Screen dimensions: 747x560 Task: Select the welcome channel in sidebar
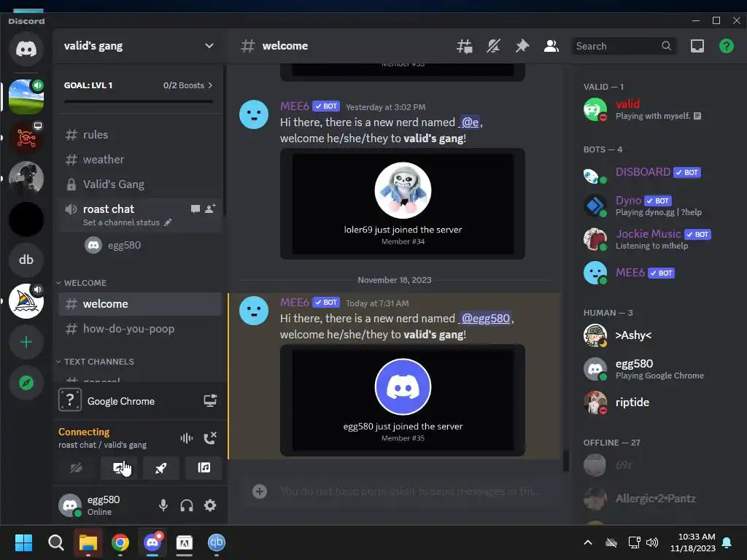click(141, 304)
